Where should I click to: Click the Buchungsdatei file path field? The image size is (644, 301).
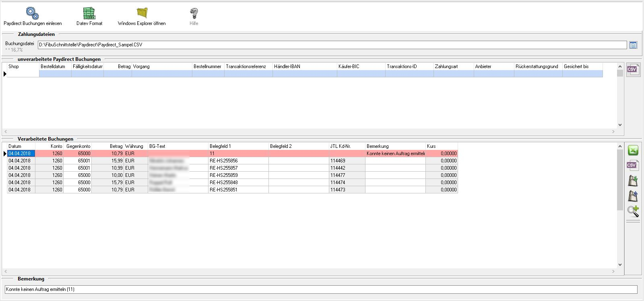[332, 45]
